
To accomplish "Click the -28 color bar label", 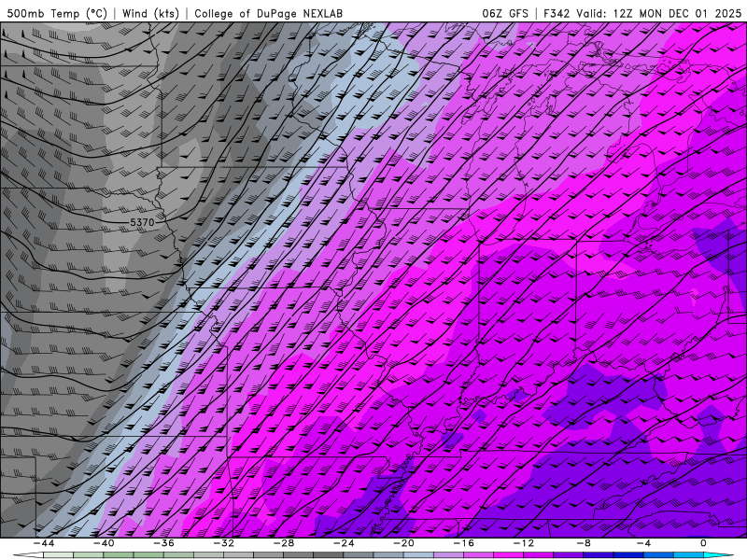I will point(284,543).
